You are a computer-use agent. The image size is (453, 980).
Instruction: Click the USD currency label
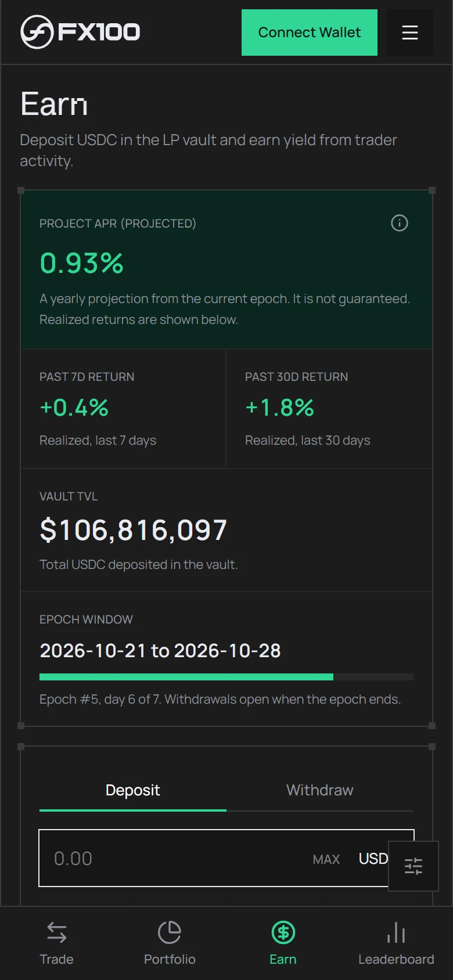373,859
